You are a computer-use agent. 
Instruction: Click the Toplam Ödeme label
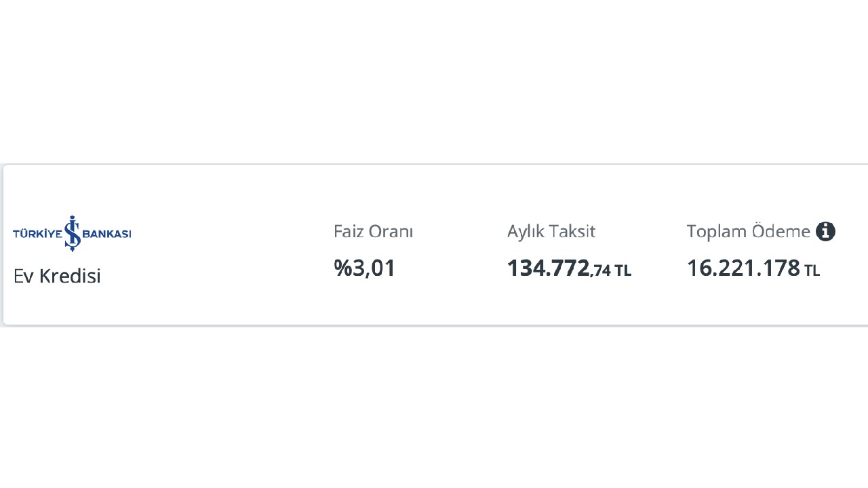click(x=748, y=232)
